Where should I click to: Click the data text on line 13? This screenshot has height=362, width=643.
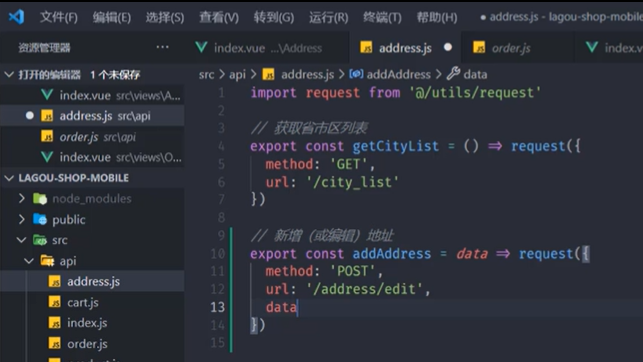(281, 307)
